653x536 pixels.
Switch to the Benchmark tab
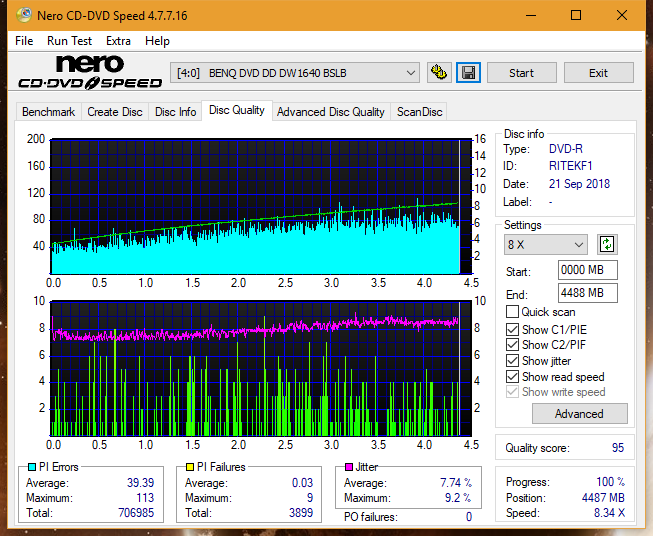click(49, 112)
